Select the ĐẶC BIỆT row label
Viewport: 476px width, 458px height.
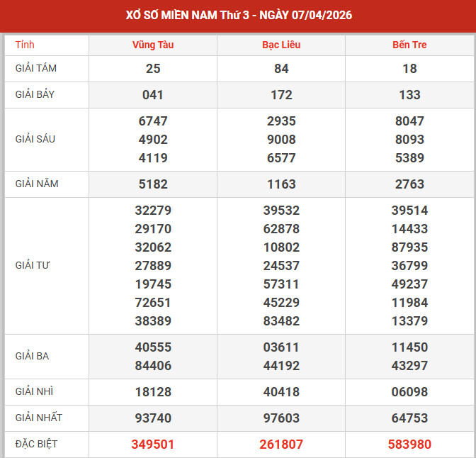point(36,444)
